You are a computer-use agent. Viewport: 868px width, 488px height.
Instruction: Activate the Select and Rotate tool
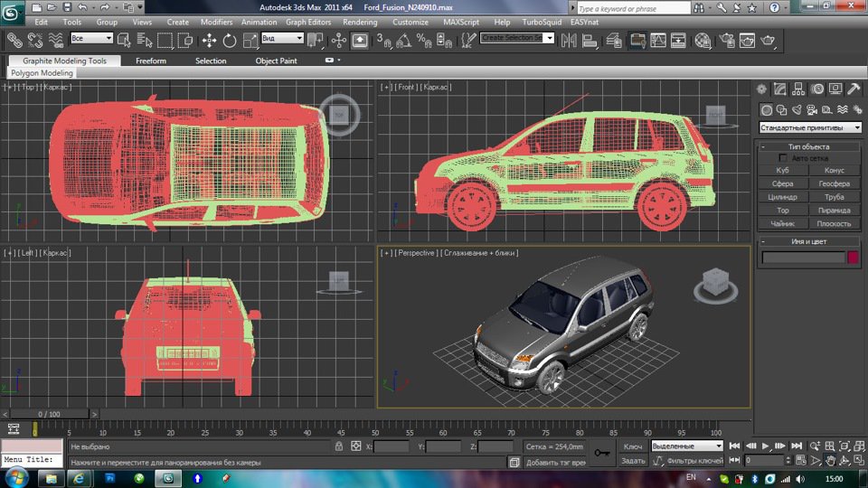(229, 40)
